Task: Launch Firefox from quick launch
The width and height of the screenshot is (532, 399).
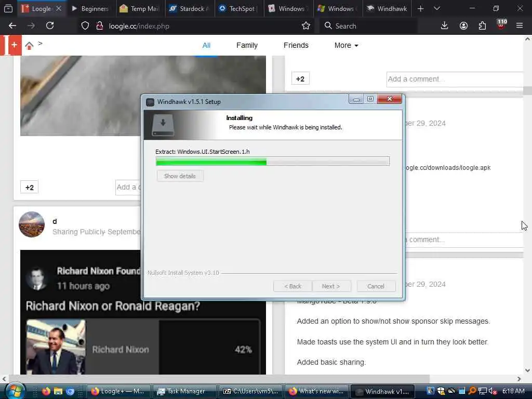Action: tap(46, 391)
